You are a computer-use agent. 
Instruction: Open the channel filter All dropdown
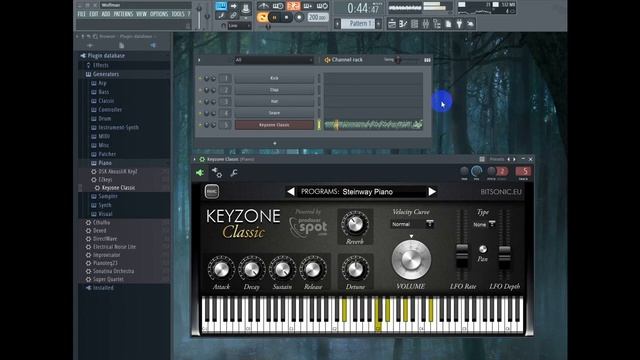(273, 60)
